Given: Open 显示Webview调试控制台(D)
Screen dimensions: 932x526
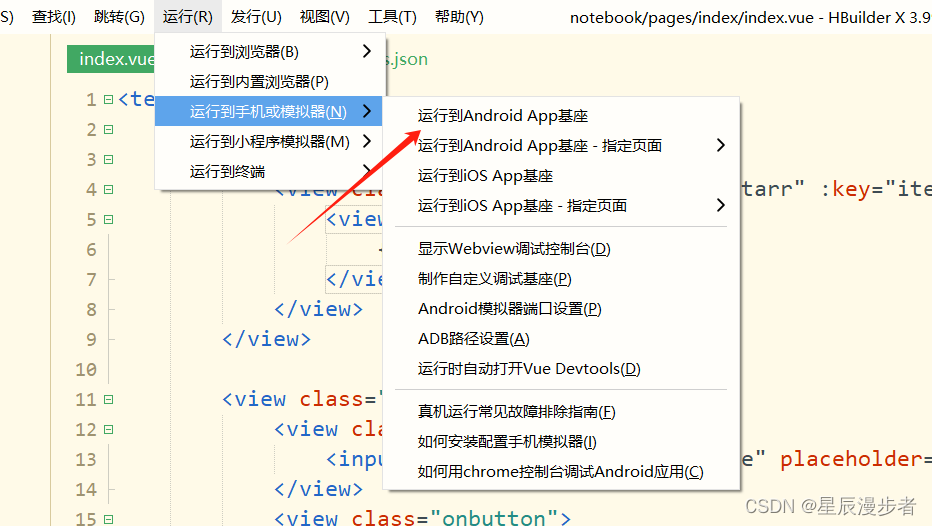Looking at the screenshot, I should click(561, 248).
